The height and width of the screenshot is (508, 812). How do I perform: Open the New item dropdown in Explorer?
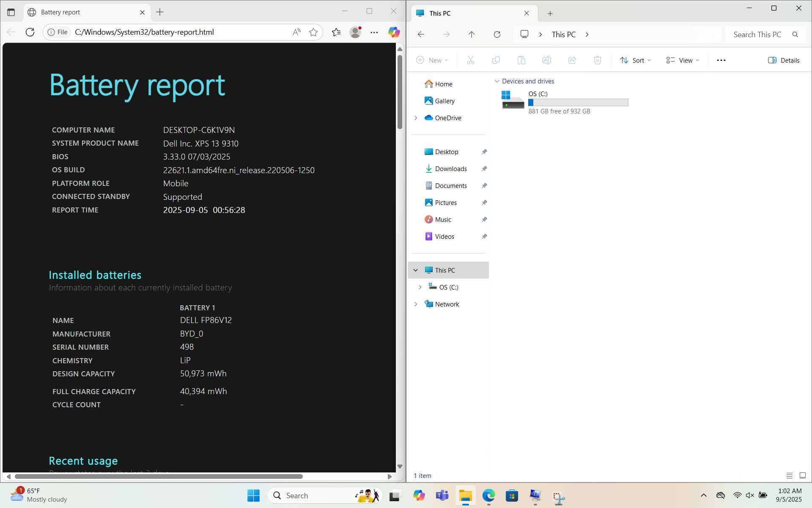(432, 60)
